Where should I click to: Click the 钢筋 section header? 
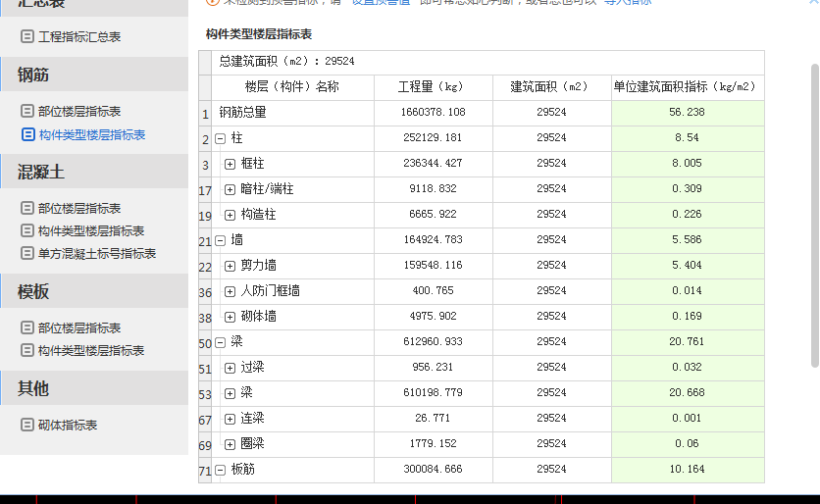click(94, 75)
